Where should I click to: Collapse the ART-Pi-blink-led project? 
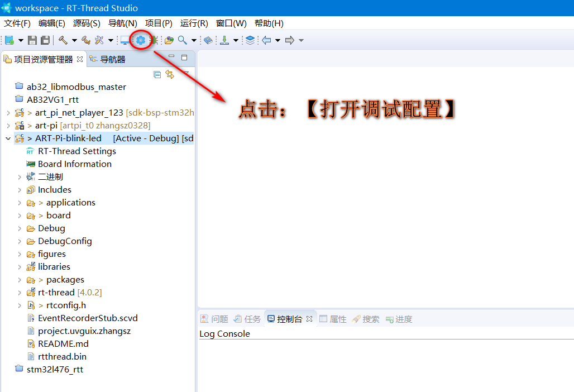coord(8,138)
